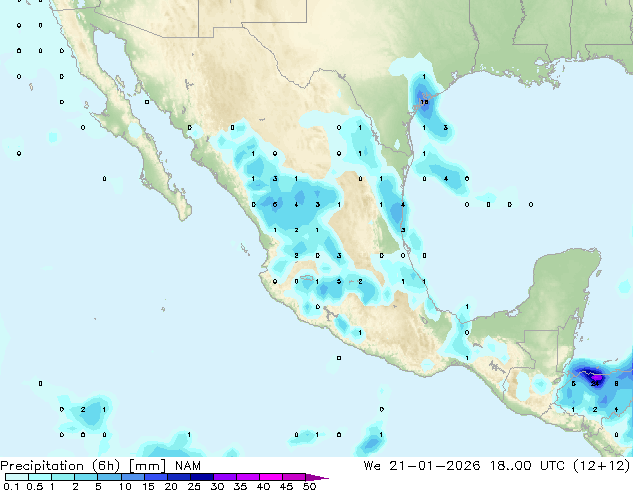Viewport: 634px width, 490px height.
Task: Click the legend value '10'
Action: click(x=125, y=486)
